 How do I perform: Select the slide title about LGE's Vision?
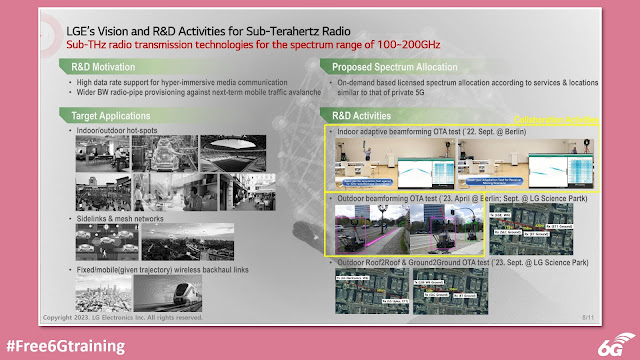point(208,31)
